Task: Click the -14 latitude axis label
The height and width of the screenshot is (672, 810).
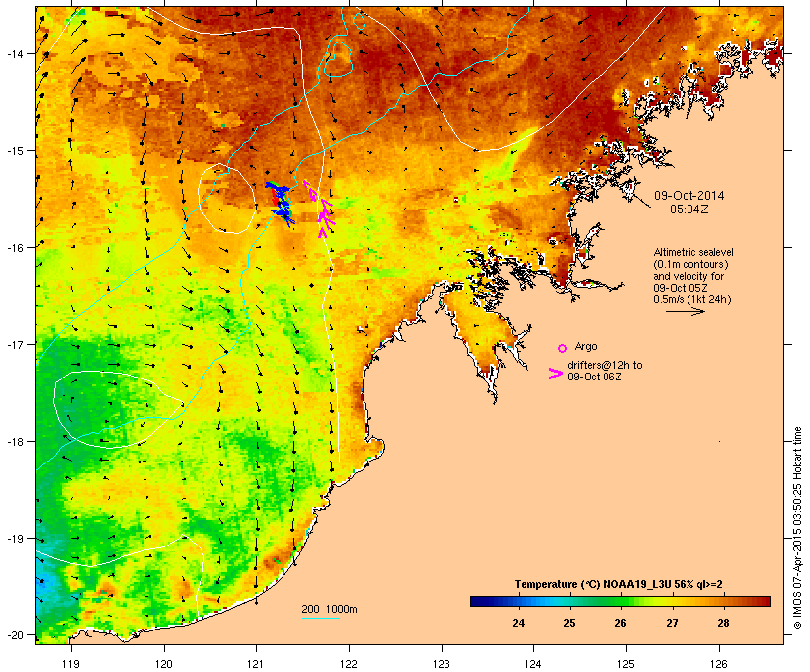Action: click(14, 53)
